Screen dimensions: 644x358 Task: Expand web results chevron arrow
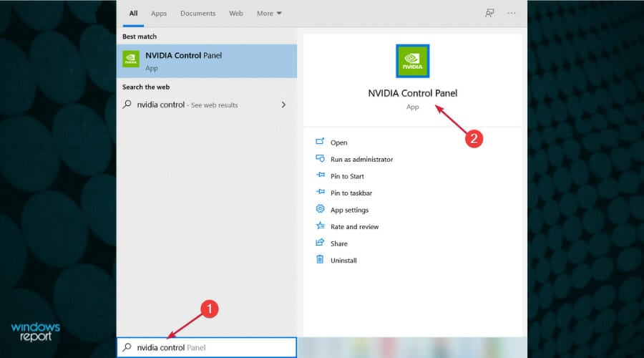point(283,105)
